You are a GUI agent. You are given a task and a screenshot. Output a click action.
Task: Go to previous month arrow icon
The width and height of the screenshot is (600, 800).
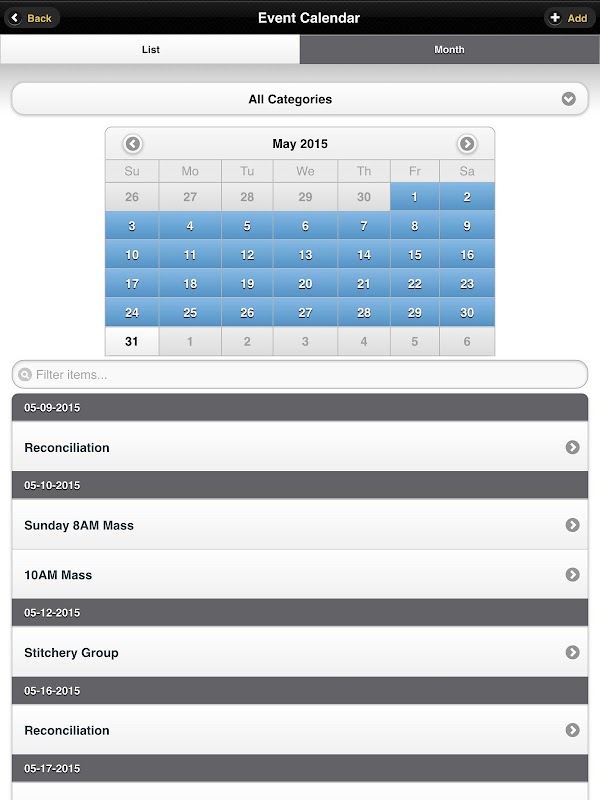(133, 144)
